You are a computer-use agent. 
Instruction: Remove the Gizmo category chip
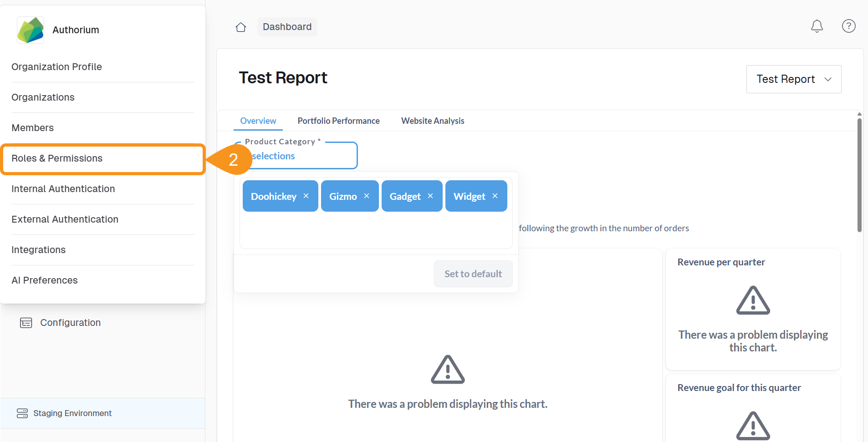click(367, 196)
